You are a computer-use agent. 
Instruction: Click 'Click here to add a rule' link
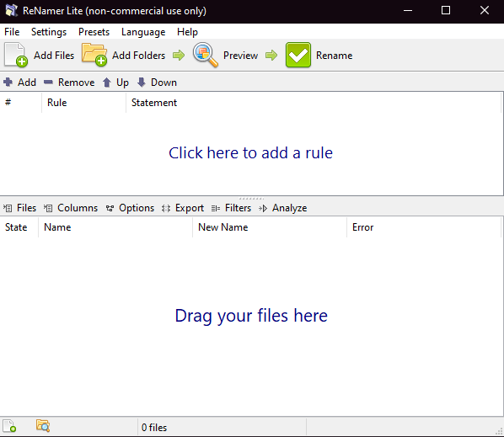[250, 153]
